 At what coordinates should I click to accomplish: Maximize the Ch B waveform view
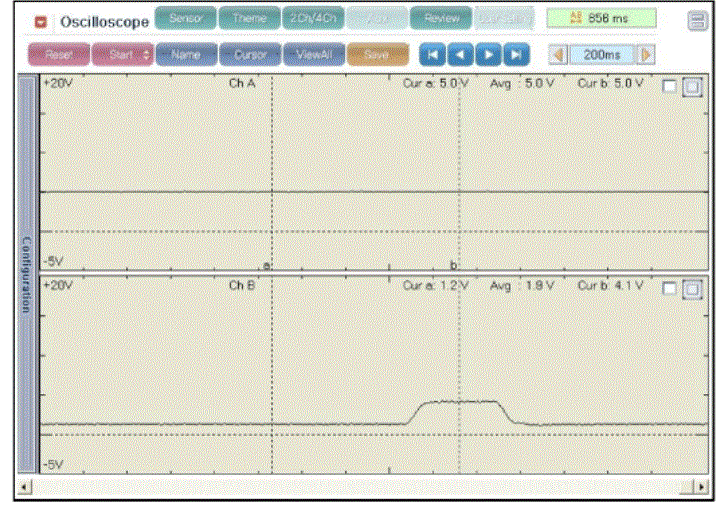[x=691, y=288]
